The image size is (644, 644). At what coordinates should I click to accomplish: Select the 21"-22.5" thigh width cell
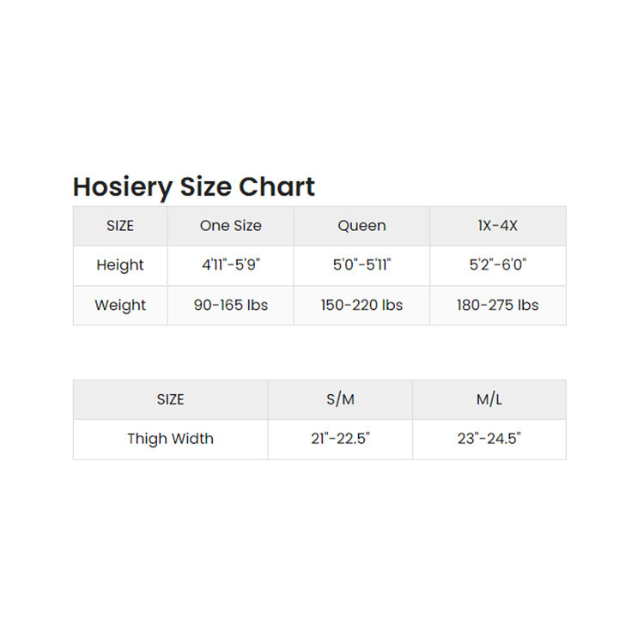click(x=340, y=439)
